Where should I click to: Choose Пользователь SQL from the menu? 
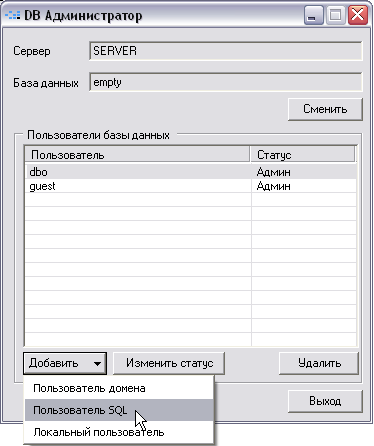point(119,410)
